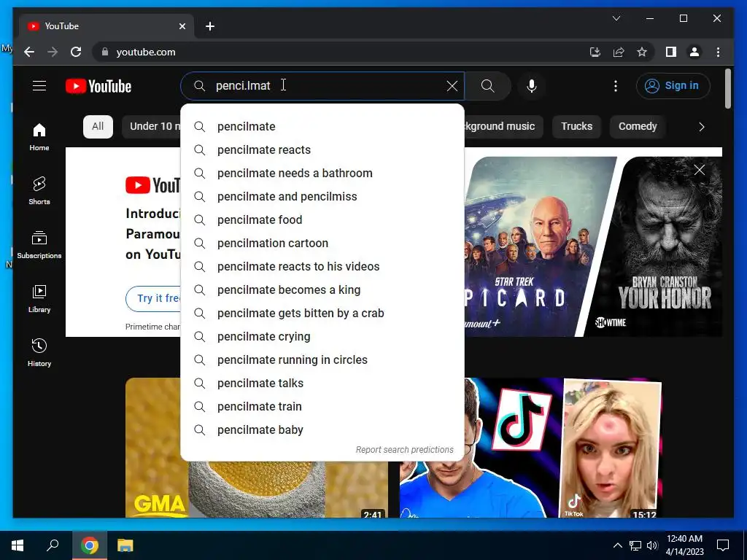Choose suggestion 'pencilmate running in circles'
The width and height of the screenshot is (747, 560).
pos(322,359)
